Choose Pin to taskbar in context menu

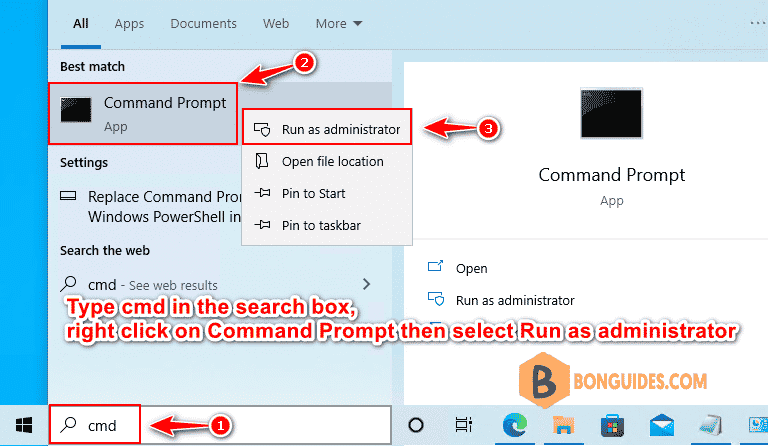[x=327, y=225]
